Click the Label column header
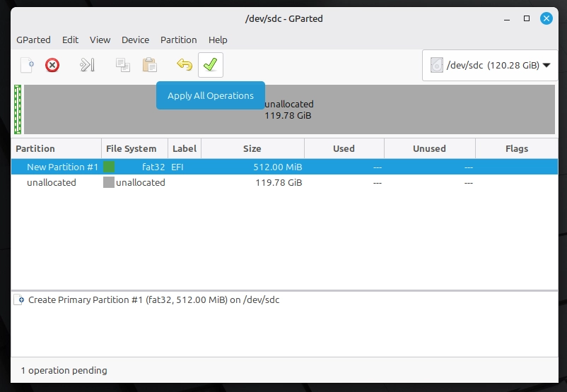 pyautogui.click(x=185, y=148)
